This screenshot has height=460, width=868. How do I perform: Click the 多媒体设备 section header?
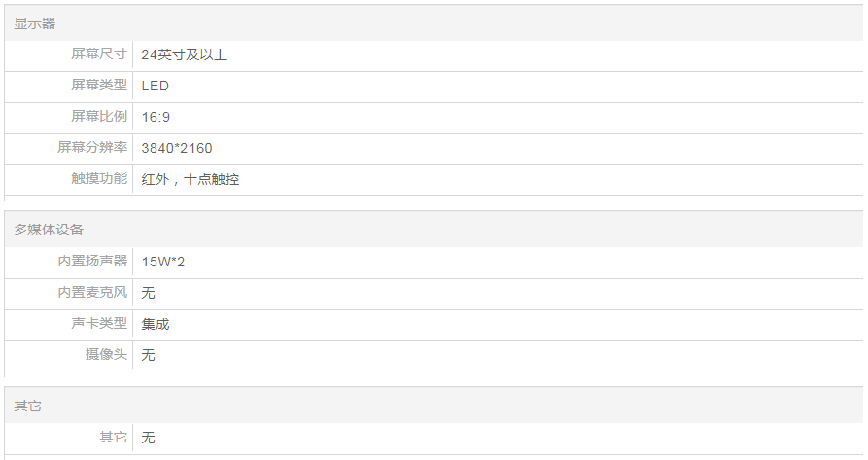(x=49, y=230)
